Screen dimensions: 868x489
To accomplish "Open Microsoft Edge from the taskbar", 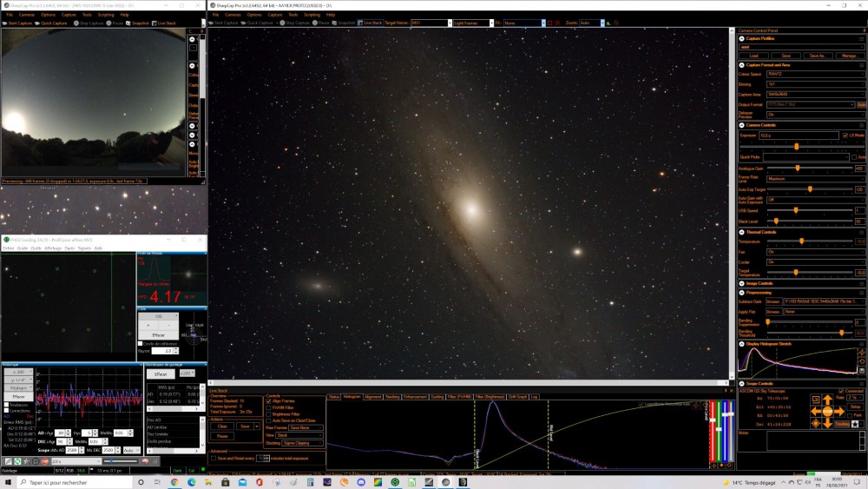I will (192, 482).
